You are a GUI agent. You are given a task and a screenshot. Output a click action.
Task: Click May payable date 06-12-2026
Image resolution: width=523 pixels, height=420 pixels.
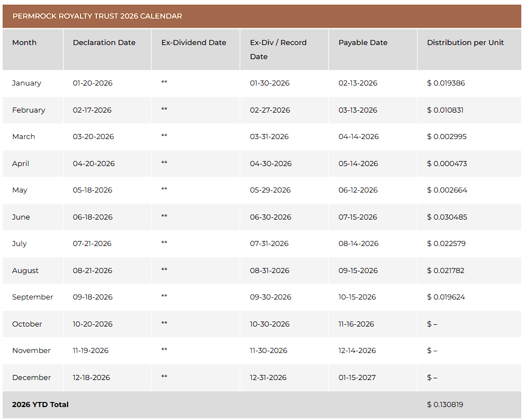(x=358, y=190)
